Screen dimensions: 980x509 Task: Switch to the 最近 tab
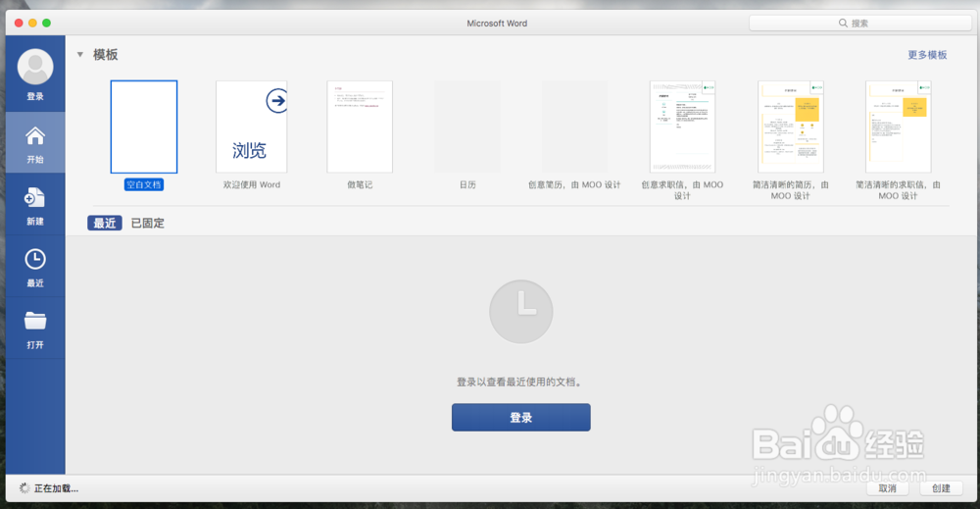point(105,223)
